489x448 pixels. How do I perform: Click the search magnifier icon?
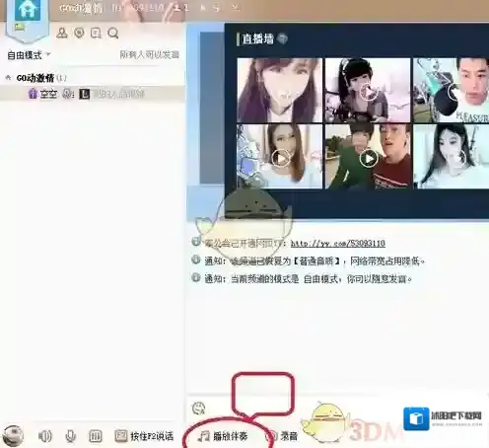tap(112, 33)
